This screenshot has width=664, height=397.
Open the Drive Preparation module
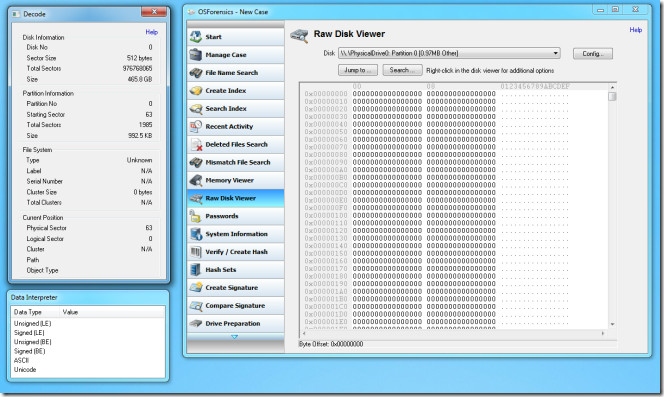[235, 323]
